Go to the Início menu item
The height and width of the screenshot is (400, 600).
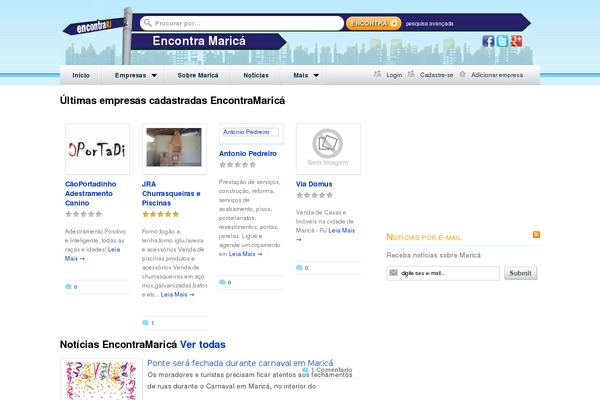[x=81, y=75]
